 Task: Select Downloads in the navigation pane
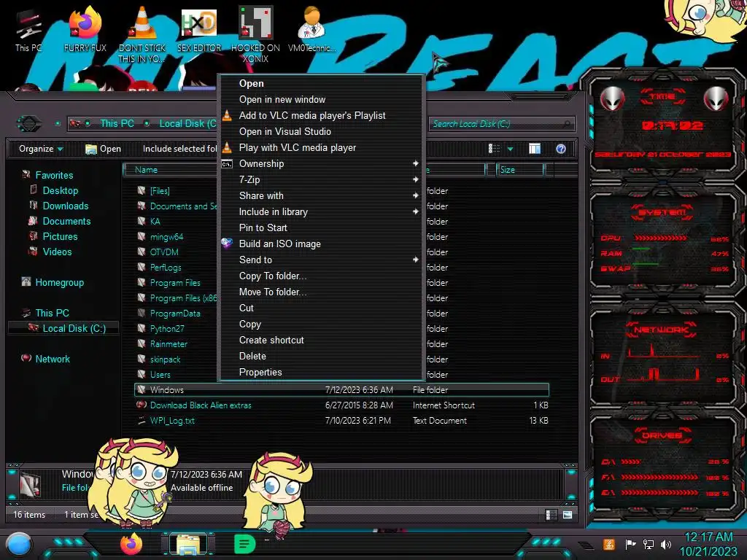[x=65, y=206]
